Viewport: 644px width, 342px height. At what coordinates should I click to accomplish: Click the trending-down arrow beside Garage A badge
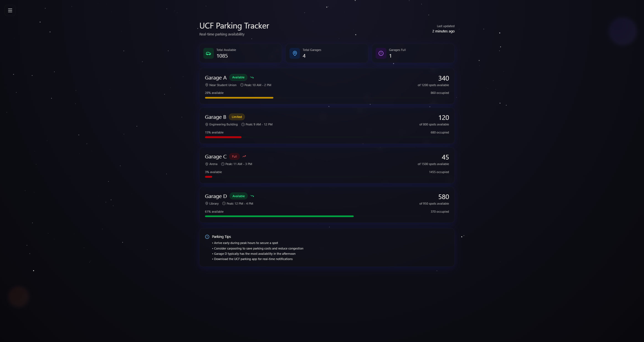(x=252, y=77)
